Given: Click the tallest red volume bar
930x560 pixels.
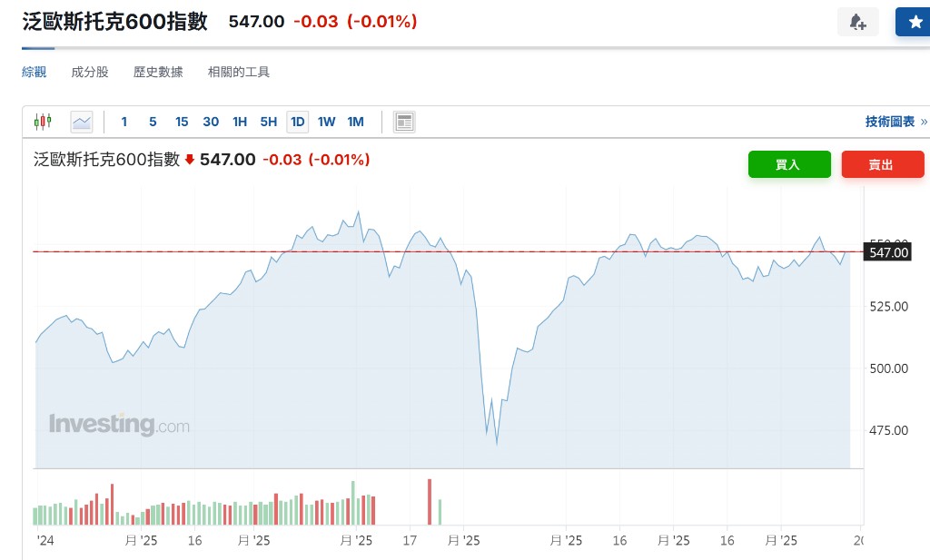Looking at the screenshot, I should pos(430,502).
